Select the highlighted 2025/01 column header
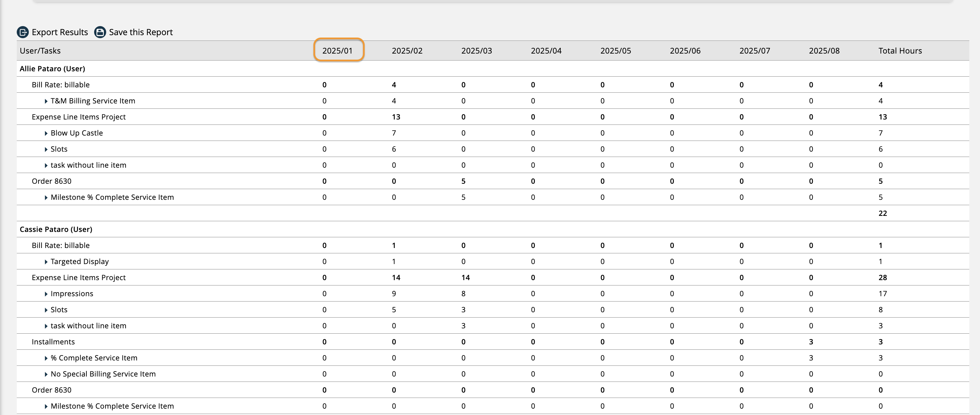The image size is (980, 415). point(339,50)
